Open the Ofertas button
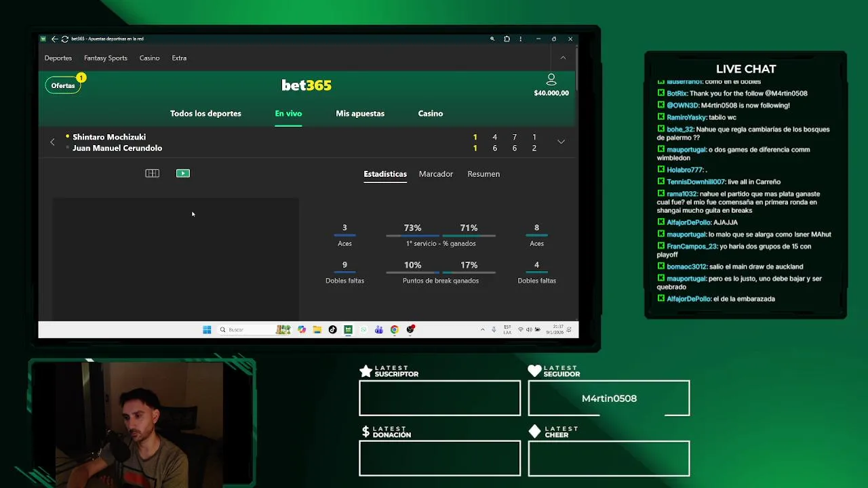Viewport: 868px width, 488px height. (63, 85)
